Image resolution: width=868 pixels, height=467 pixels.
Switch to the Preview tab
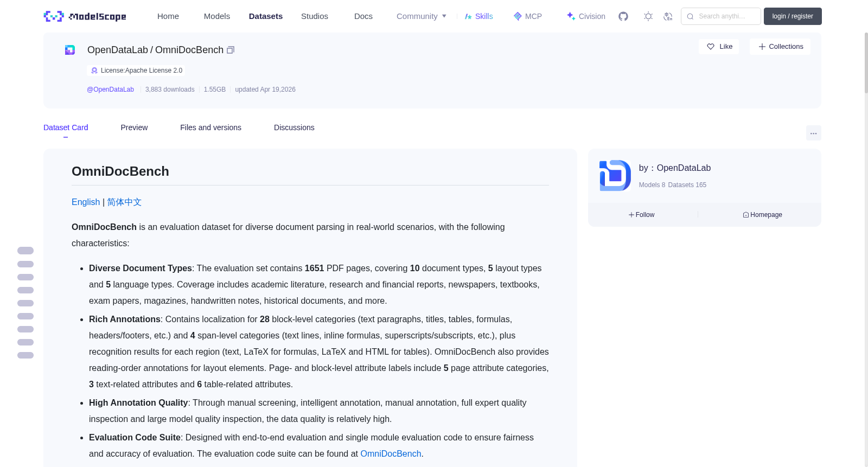pos(134,127)
